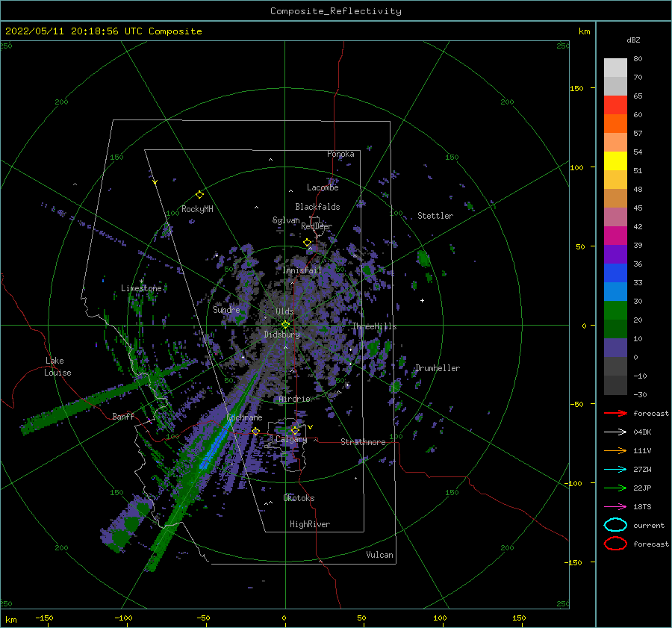Click the yellow diamond marker below RedDeer

307,243
